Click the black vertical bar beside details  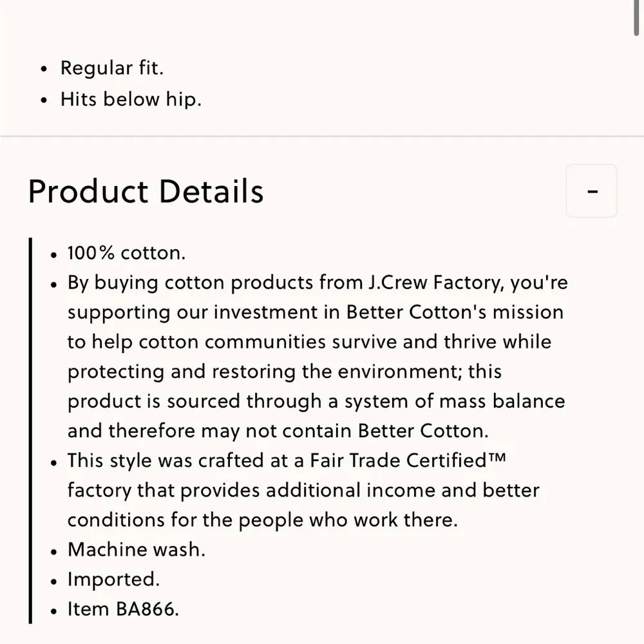click(x=30, y=430)
